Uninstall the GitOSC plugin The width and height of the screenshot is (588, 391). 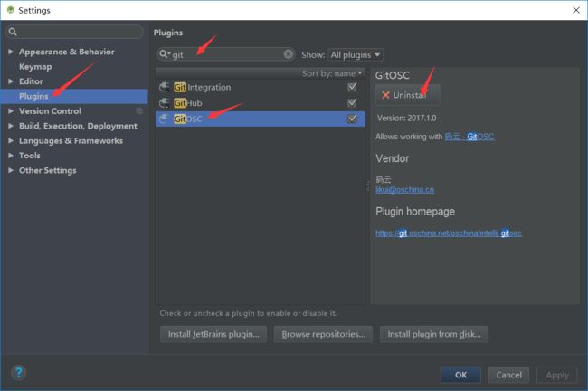coord(408,95)
